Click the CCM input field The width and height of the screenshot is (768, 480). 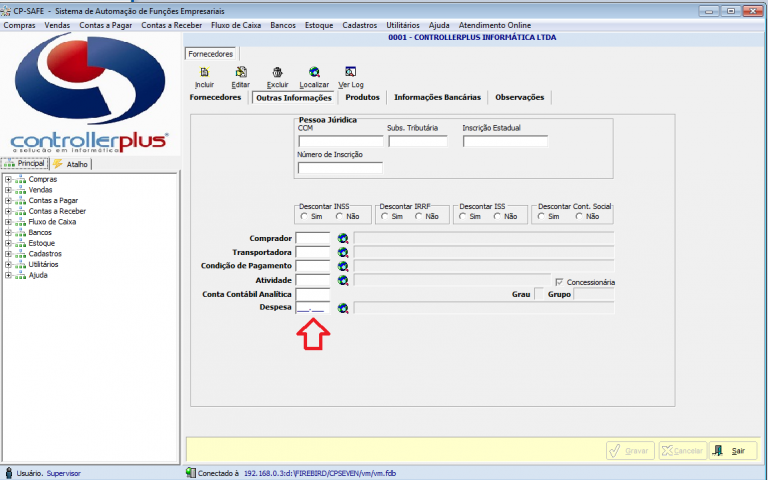coord(341,142)
